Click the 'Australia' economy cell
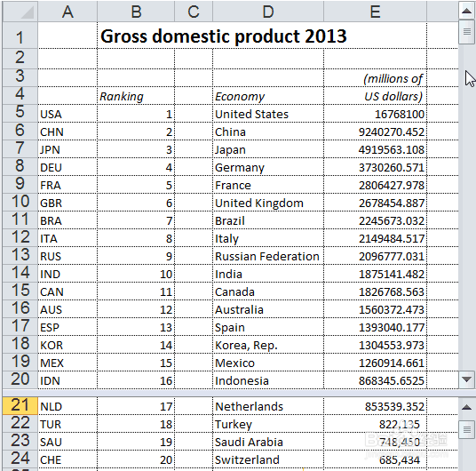 (268, 309)
